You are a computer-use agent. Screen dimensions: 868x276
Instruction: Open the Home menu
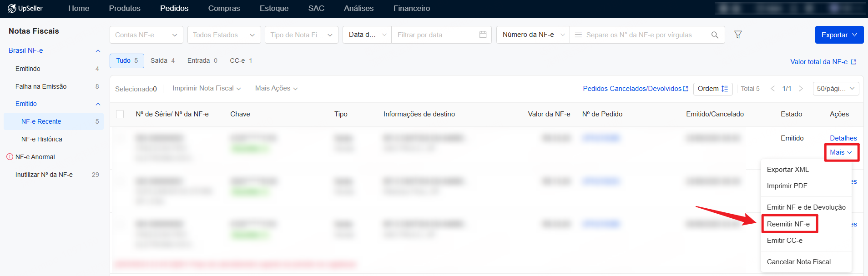[79, 8]
